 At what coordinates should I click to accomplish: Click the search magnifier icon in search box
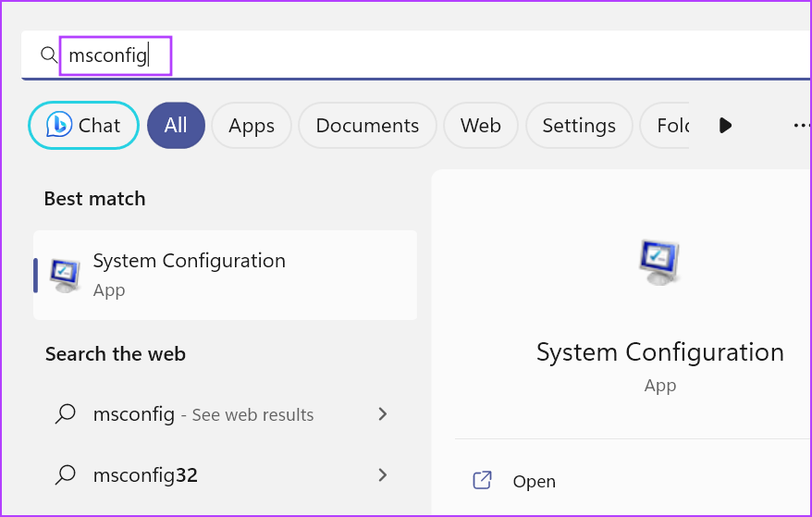click(49, 55)
